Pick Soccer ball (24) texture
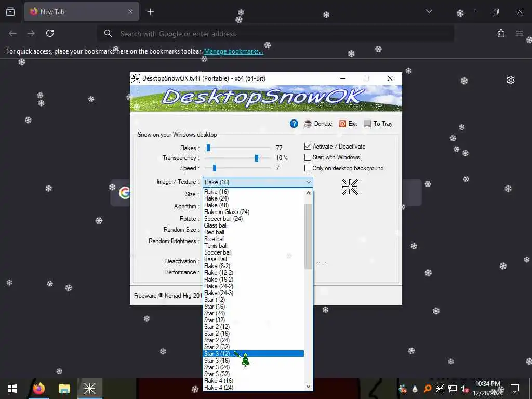The image size is (532, 399). 254,219
